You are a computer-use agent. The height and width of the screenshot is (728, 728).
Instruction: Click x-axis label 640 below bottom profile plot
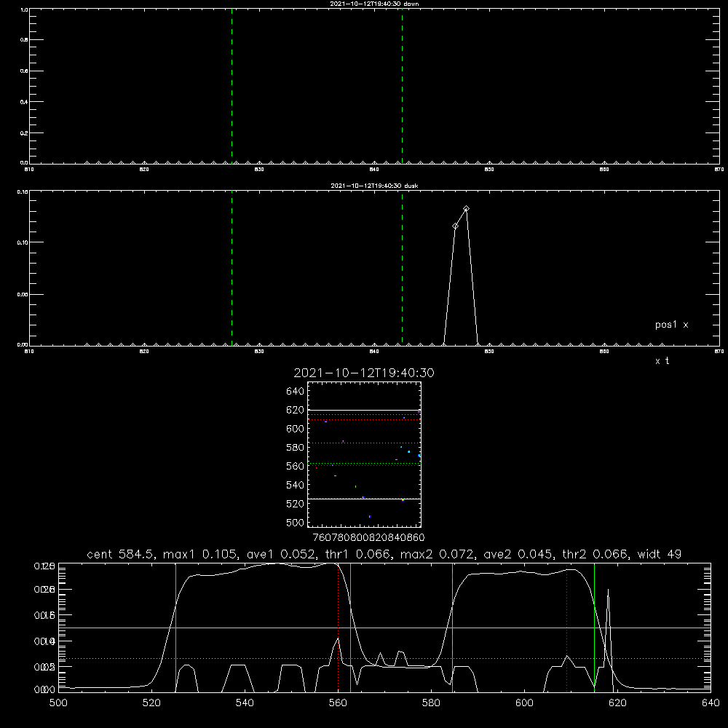coord(711,703)
